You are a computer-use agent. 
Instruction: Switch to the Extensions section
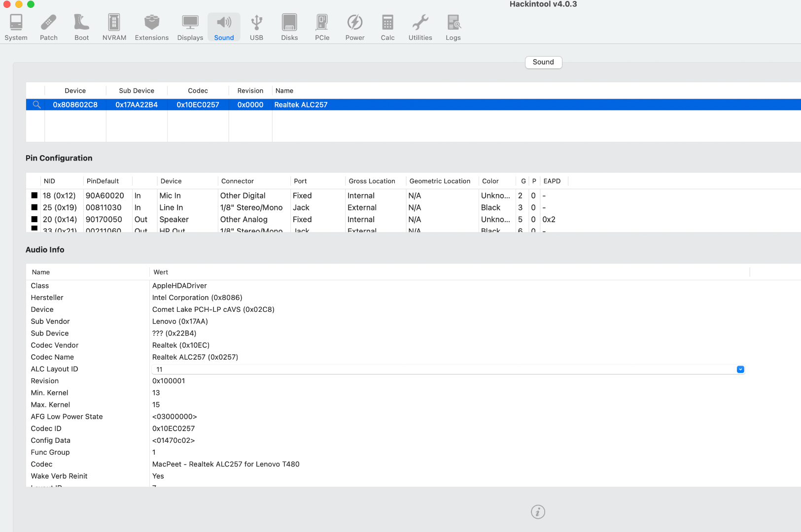(x=152, y=27)
